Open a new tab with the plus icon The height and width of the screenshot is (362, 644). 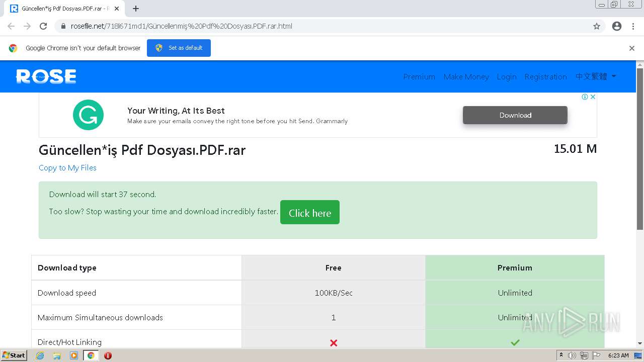tap(136, 9)
